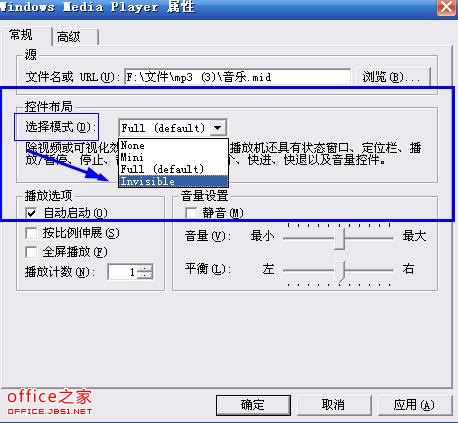Choose Mini from the mode list

pyautogui.click(x=173, y=157)
